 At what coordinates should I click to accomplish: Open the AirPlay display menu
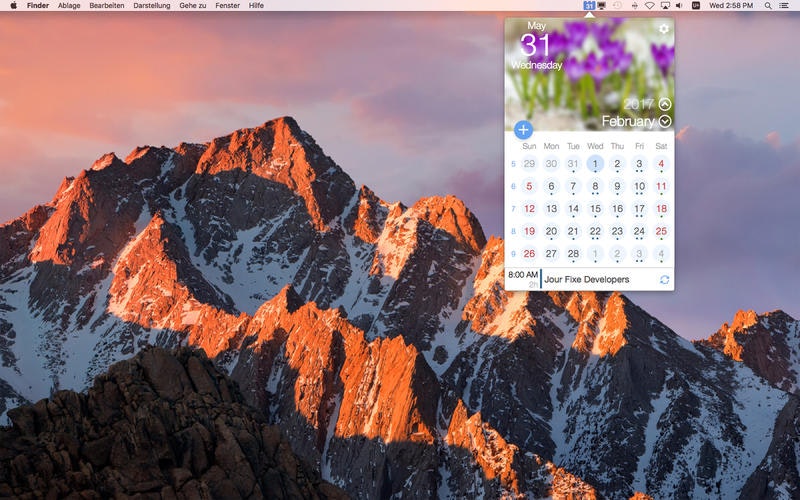[x=665, y=6]
